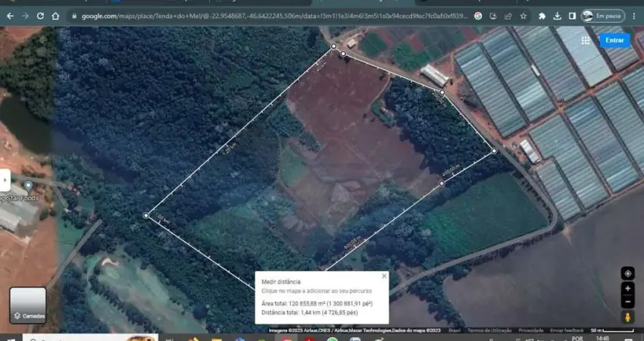This screenshot has height=341, width=644.
Task: Open the browser downloads icon
Action: pos(558,15)
